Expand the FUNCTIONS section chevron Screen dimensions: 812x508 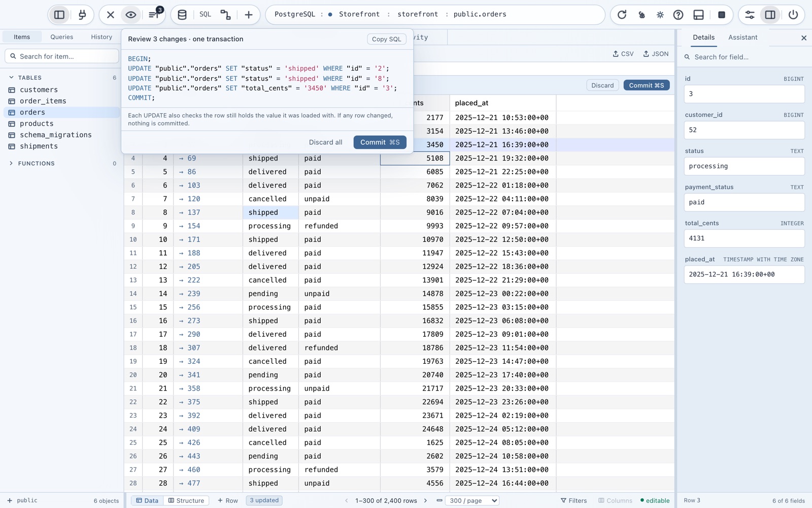click(x=11, y=164)
